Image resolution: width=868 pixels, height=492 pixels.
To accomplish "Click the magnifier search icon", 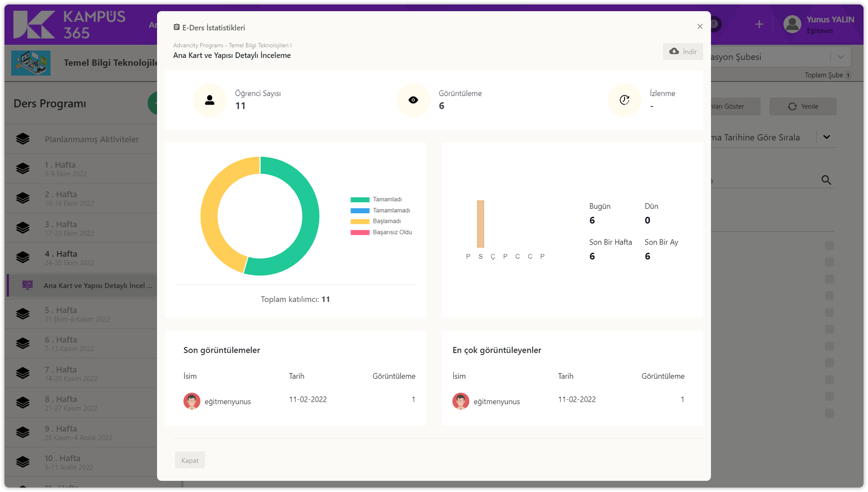I will pyautogui.click(x=826, y=180).
